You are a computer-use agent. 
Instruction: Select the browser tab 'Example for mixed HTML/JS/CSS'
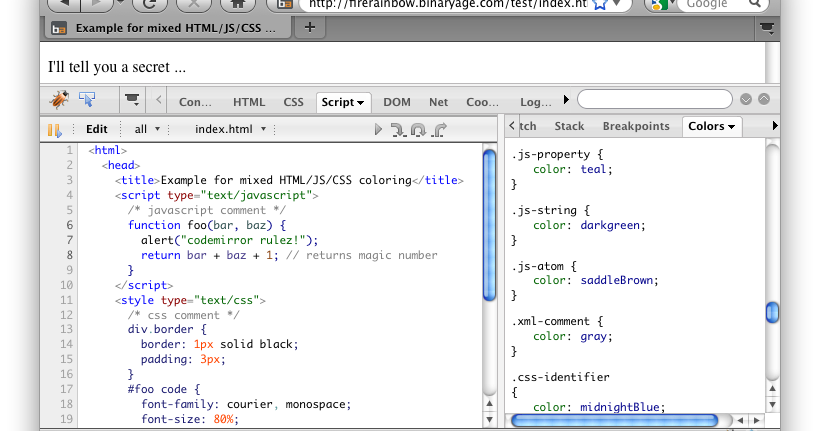[167, 28]
